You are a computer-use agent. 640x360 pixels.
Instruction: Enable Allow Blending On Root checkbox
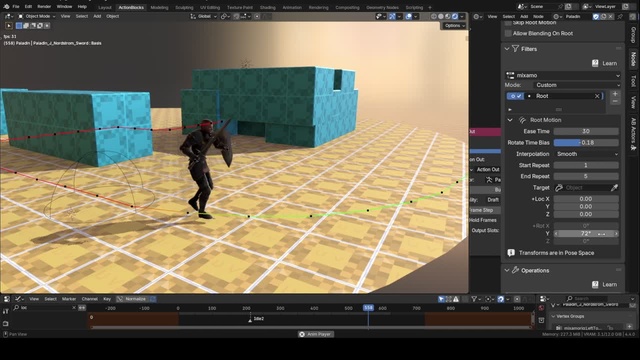click(508, 33)
